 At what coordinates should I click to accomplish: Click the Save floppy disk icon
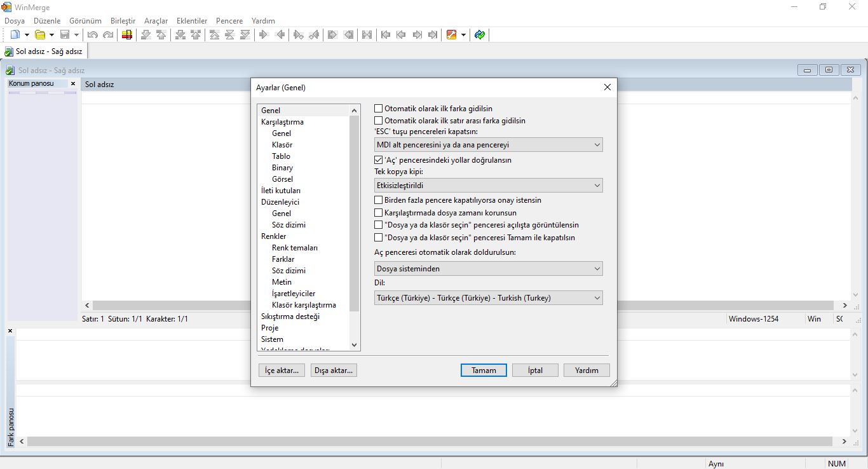click(x=65, y=35)
